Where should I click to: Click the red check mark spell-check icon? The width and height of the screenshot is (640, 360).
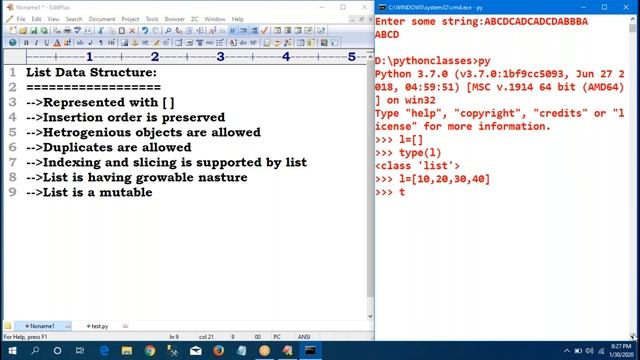click(264, 31)
